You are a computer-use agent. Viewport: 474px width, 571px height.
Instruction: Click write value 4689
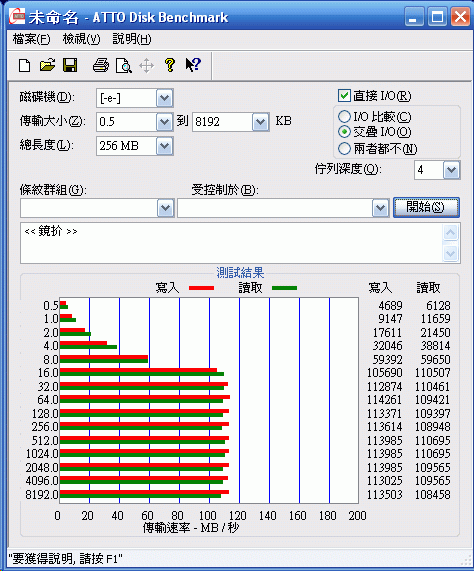(390, 306)
